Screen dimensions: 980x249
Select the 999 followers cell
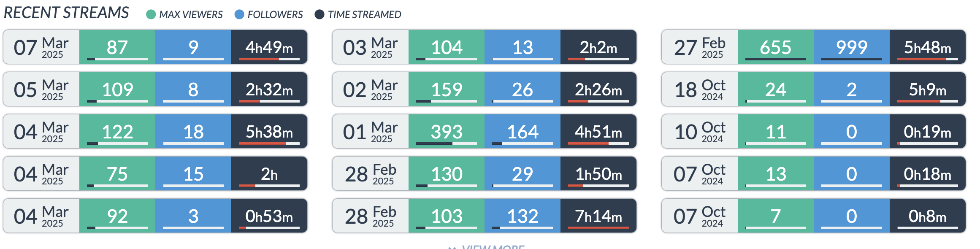click(851, 47)
